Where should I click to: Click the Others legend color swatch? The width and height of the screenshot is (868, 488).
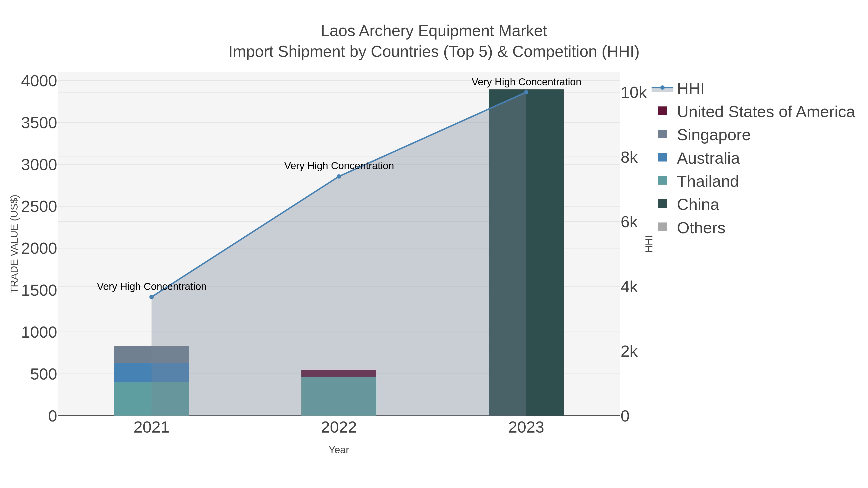[x=663, y=227]
